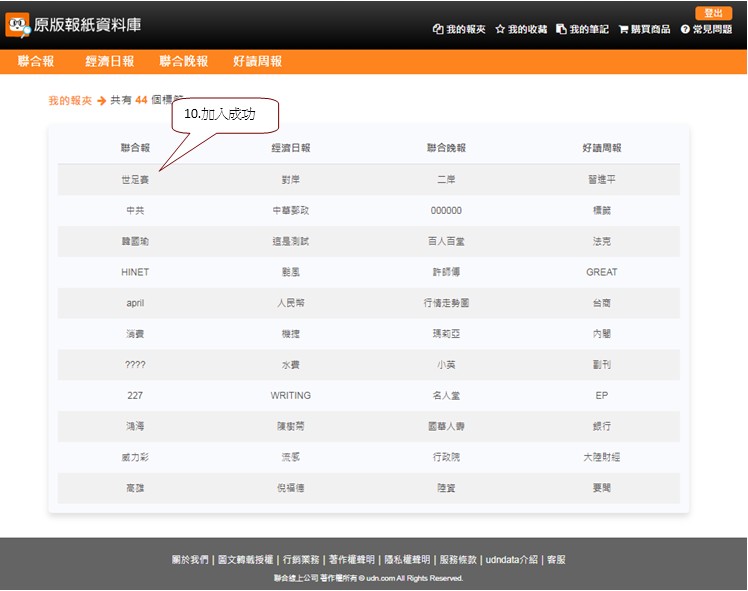Open the 行情走勢圖 tag
Image resolution: width=748 pixels, height=591 pixels.
[x=446, y=303]
